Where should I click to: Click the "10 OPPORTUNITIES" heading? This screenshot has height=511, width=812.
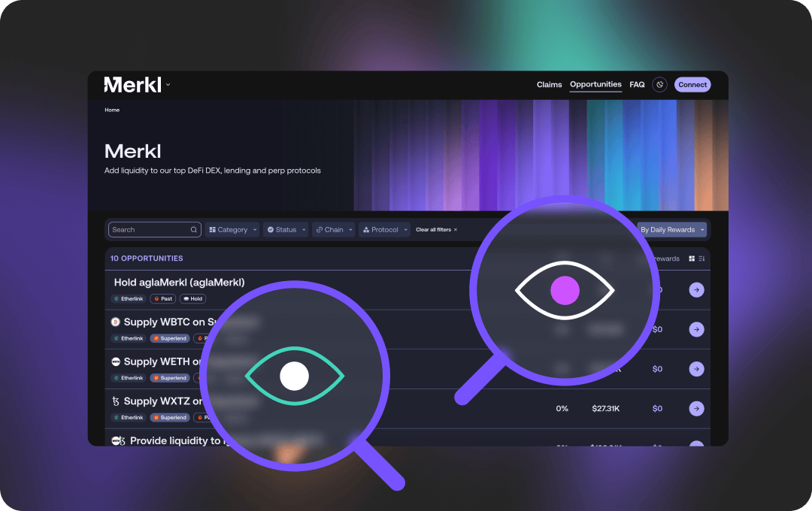(147, 259)
